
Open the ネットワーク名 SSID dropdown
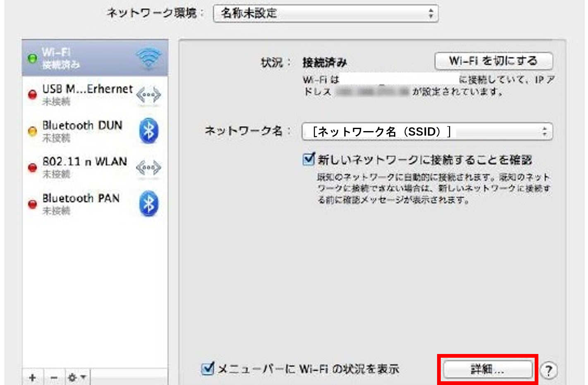pos(427,132)
